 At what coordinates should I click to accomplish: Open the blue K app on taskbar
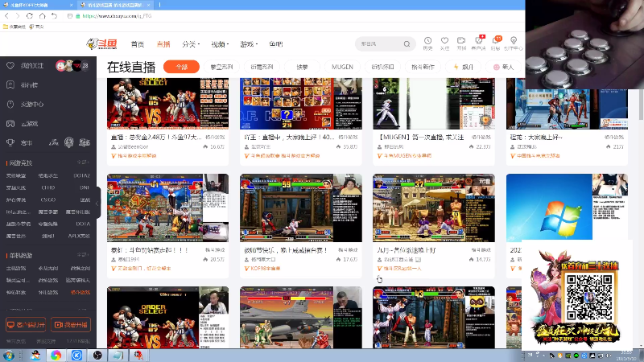[76, 355]
